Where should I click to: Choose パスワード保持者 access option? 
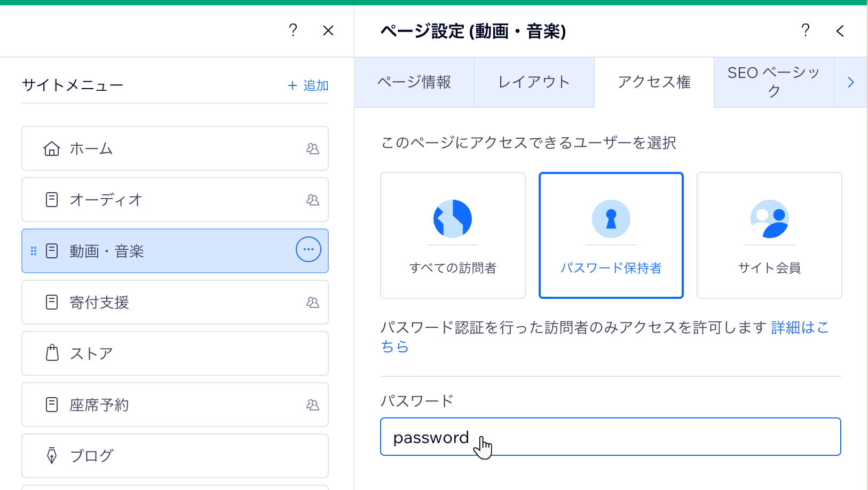611,235
